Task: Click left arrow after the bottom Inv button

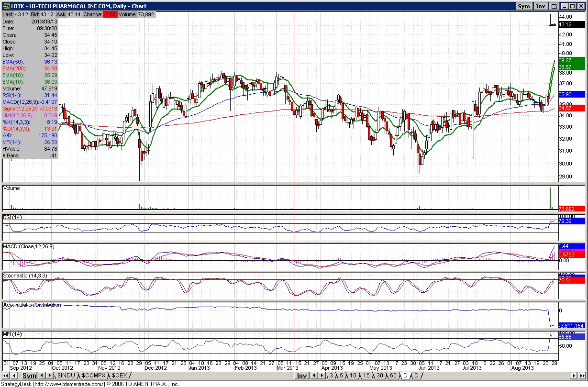Action: tap(314, 376)
